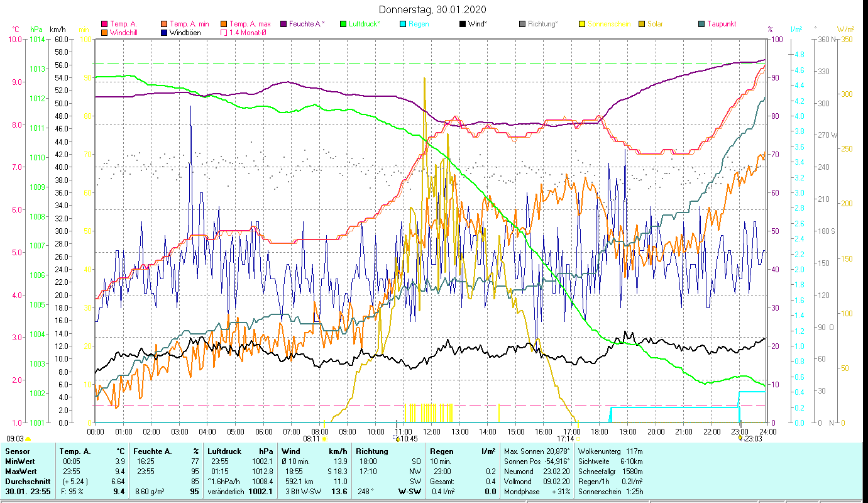This screenshot has height=503, width=868.
Task: Click the Solar legend swatch
Action: [642, 24]
